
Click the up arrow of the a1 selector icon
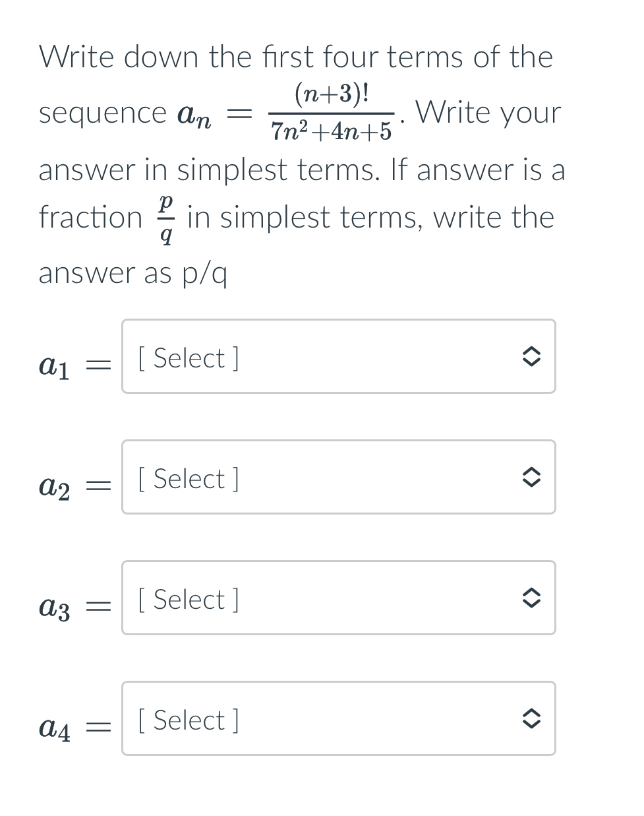tap(533, 350)
